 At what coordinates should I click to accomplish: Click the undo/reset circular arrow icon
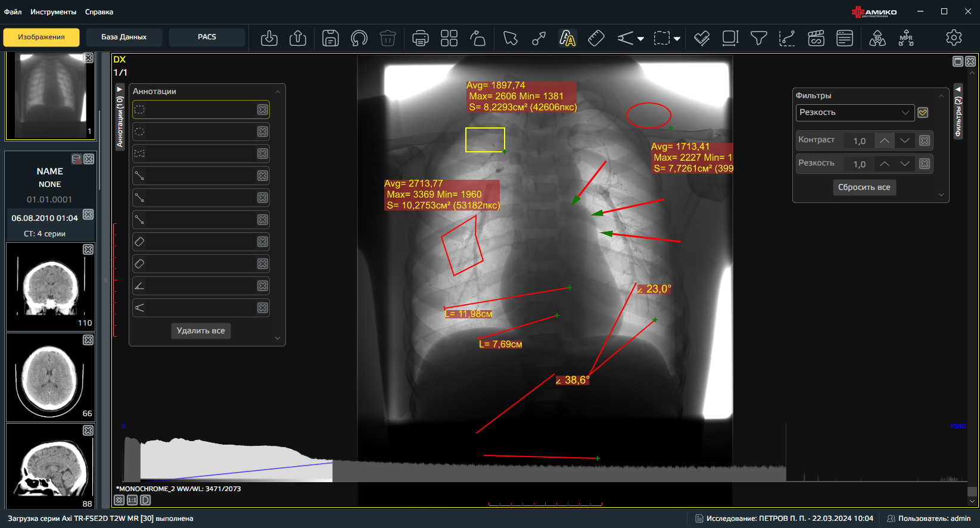[x=359, y=38]
